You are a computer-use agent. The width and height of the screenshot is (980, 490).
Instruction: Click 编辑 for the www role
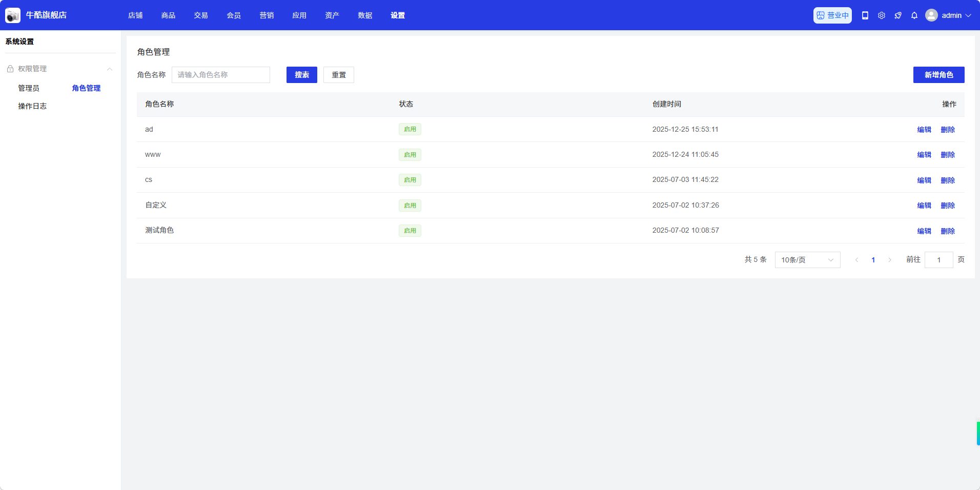pos(924,155)
